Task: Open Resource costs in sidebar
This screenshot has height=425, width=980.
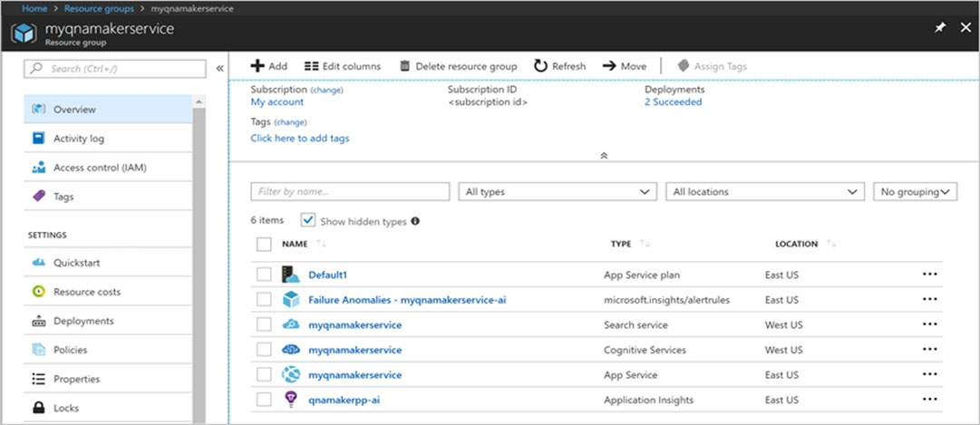Action: pos(108,292)
